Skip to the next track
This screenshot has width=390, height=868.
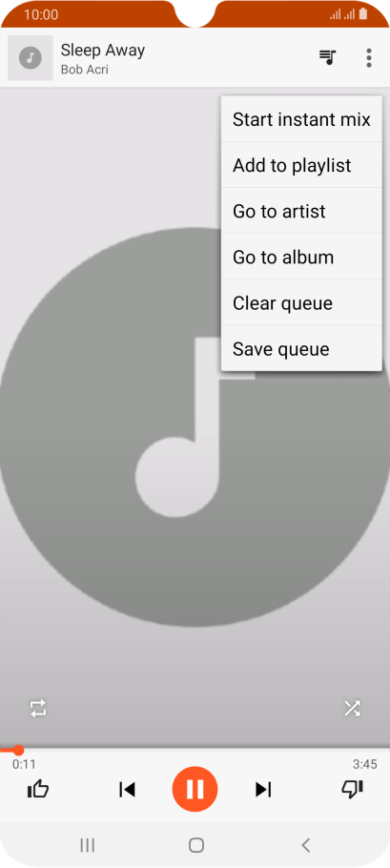(x=263, y=790)
